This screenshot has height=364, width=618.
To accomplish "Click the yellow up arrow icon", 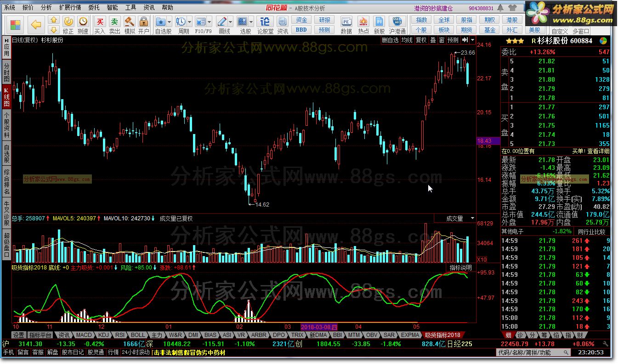I will 54,20.
